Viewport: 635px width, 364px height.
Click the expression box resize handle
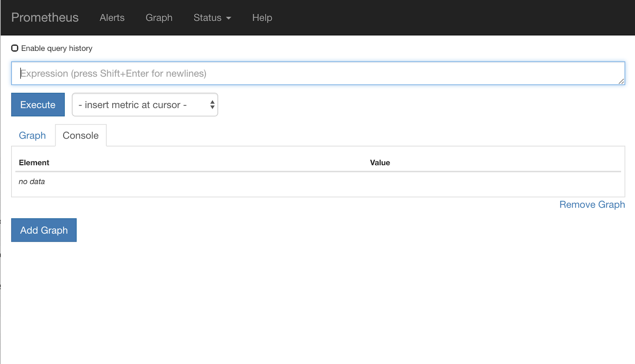coord(621,81)
